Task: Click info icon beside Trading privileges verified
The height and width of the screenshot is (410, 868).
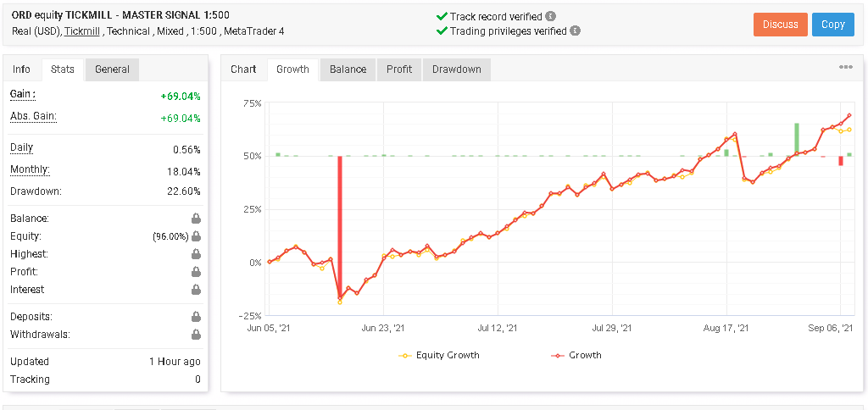Action: [x=576, y=31]
